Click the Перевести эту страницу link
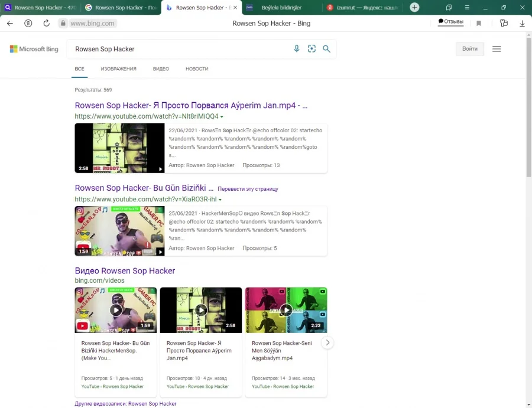Viewport: 532px width, 408px height. 248,189
